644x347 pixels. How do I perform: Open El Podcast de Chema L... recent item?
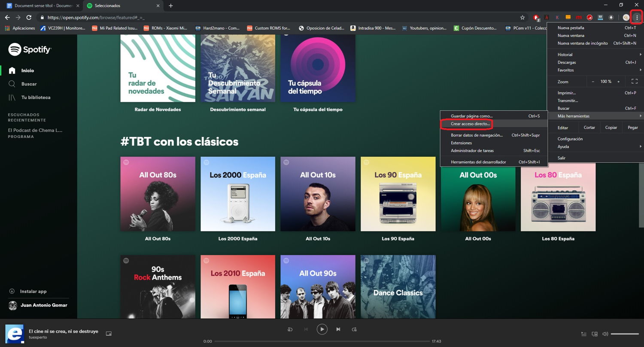(35, 130)
